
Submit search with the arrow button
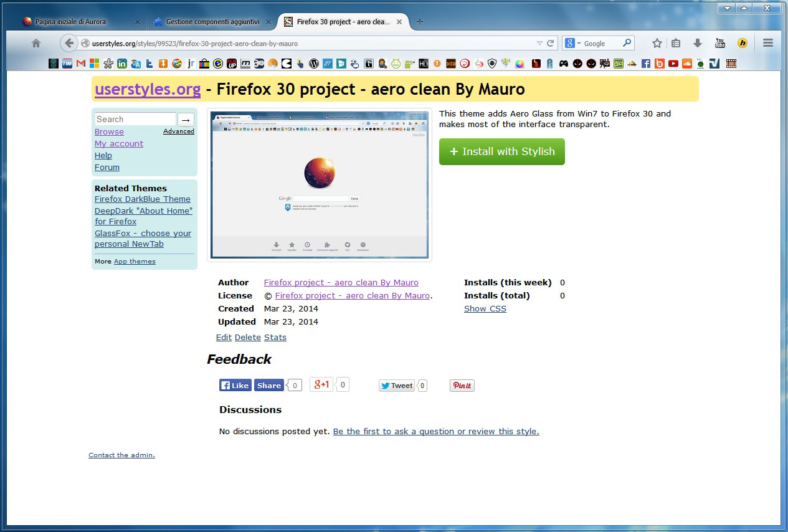(x=186, y=120)
